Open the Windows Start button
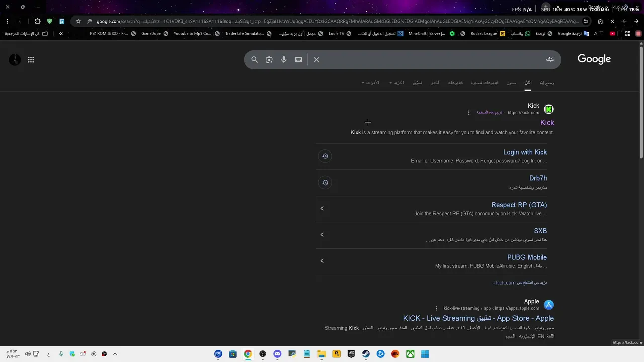 click(x=425, y=354)
